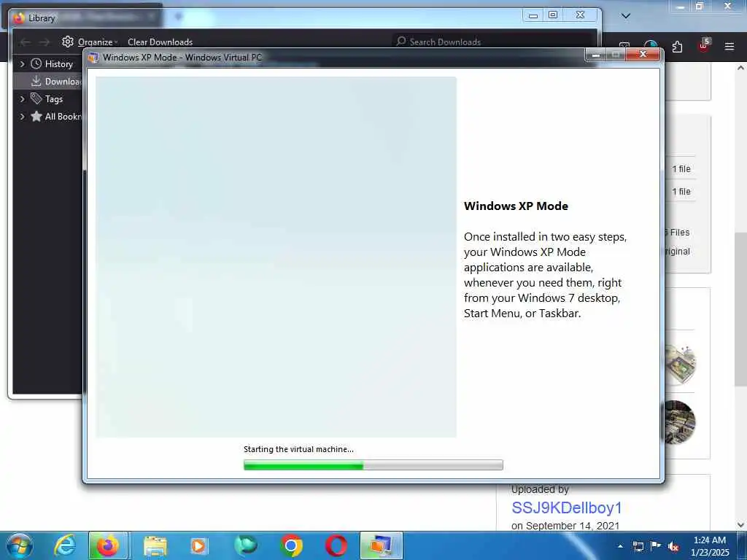Screen dimensions: 747x560
Task: Open Windows Explorer folder taskbar icon
Action: coord(155,546)
